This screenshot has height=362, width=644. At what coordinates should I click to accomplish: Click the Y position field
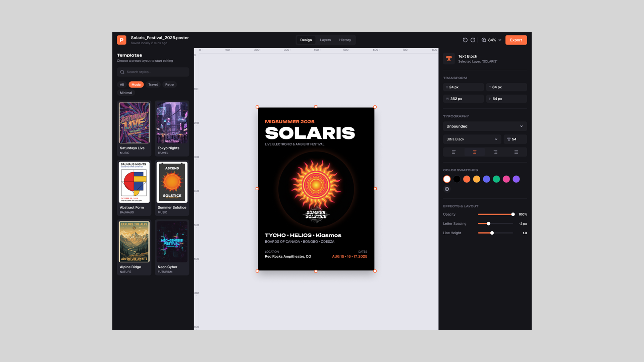click(x=506, y=87)
